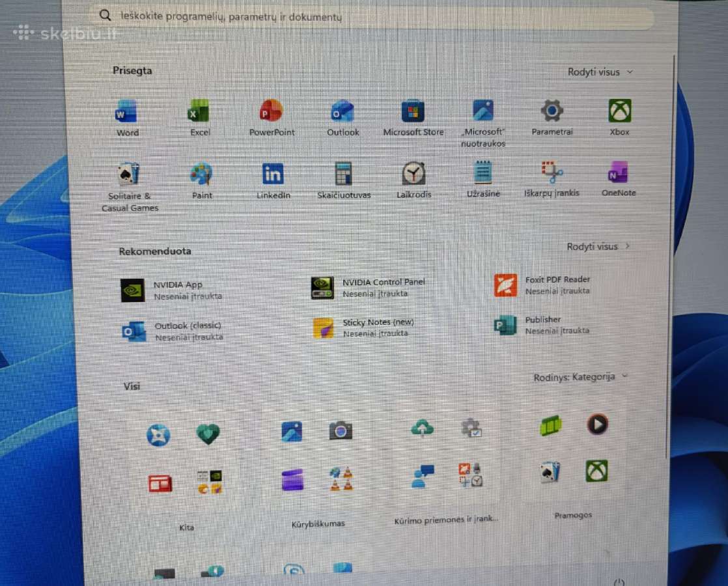This screenshot has height=586, width=728.
Task: Open Parametrai settings gear
Action: pos(552,117)
